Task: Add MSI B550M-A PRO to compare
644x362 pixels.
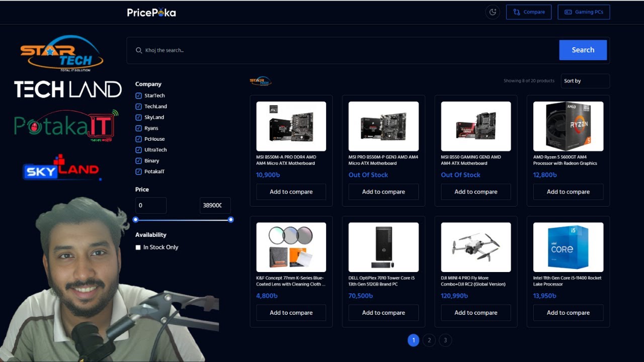Action: click(x=291, y=192)
